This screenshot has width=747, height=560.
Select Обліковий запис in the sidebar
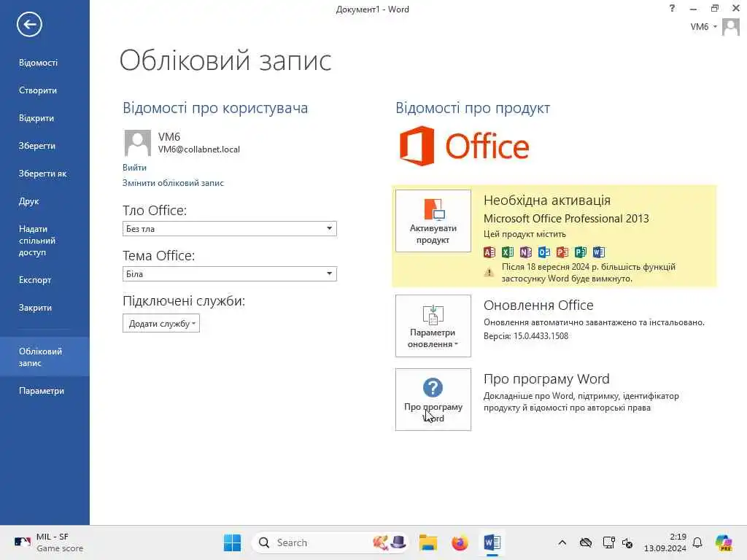point(44,357)
